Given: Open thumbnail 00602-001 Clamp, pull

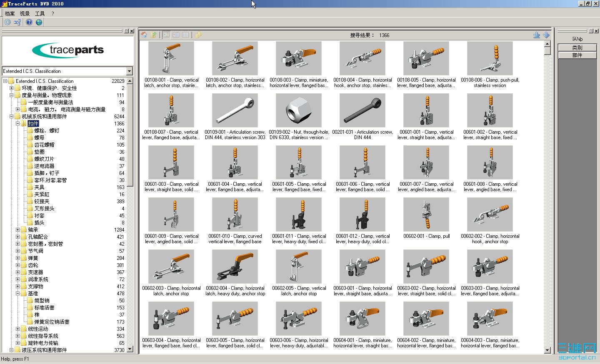Looking at the screenshot, I should (x=426, y=214).
